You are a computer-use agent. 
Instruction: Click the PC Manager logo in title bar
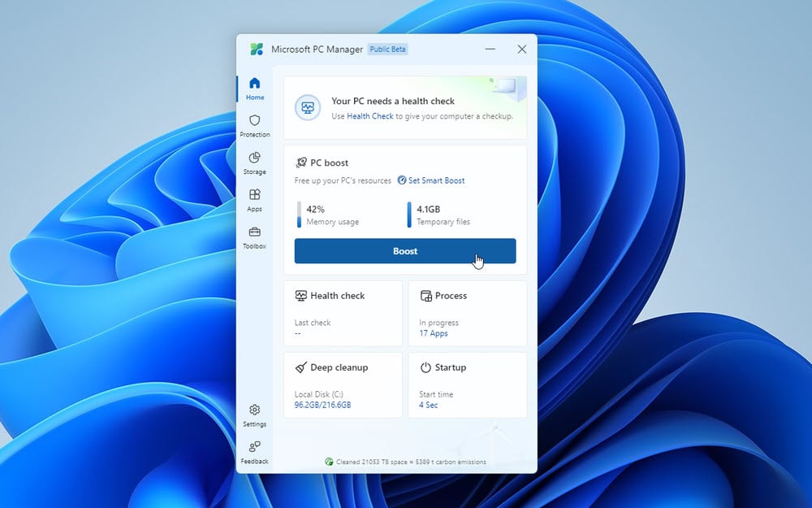tap(258, 49)
